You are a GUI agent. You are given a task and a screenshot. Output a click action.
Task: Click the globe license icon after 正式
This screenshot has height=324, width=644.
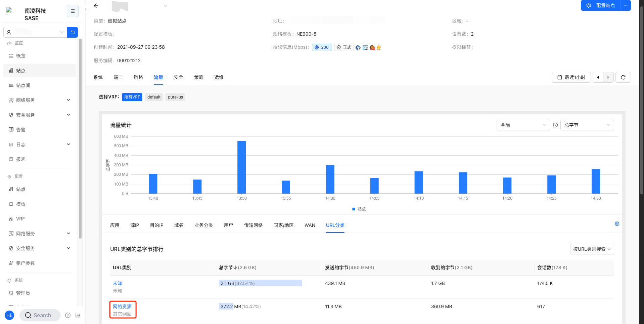tap(358, 48)
